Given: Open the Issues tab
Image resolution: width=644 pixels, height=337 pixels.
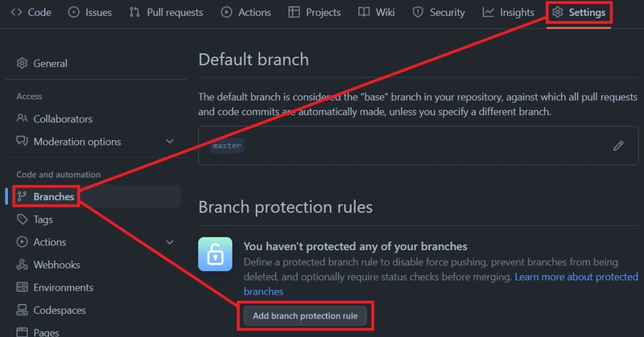Looking at the screenshot, I should click(x=89, y=13).
